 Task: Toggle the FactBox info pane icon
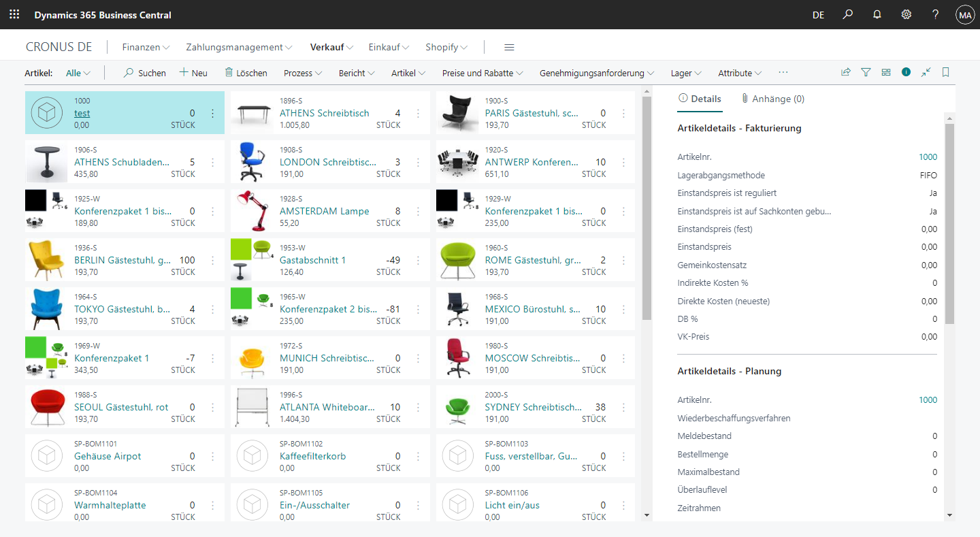(x=906, y=72)
